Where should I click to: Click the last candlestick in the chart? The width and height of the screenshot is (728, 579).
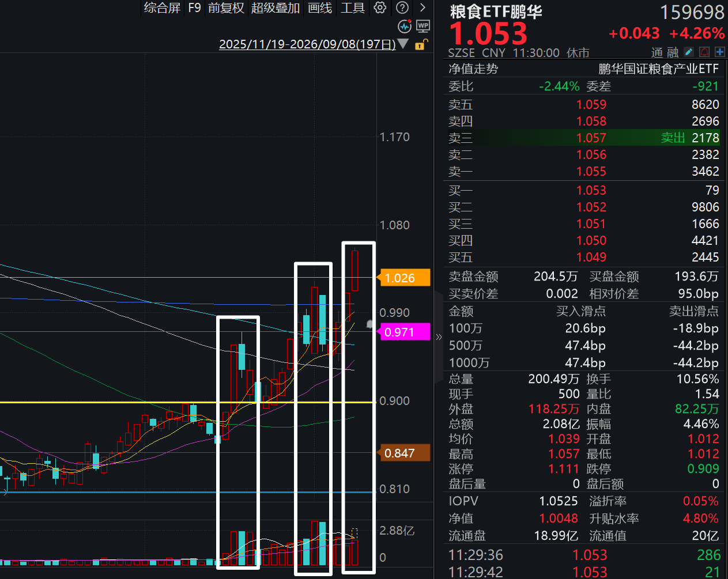(x=354, y=271)
